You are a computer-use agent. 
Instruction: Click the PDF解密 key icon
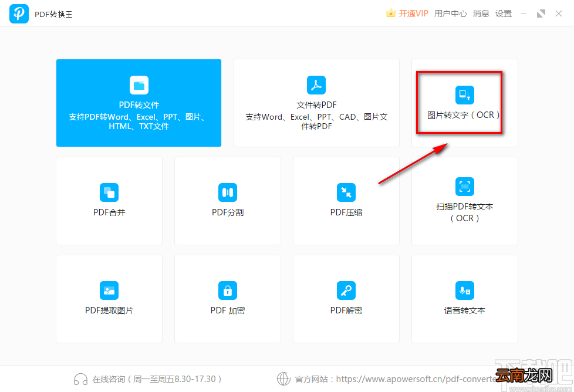tap(346, 290)
